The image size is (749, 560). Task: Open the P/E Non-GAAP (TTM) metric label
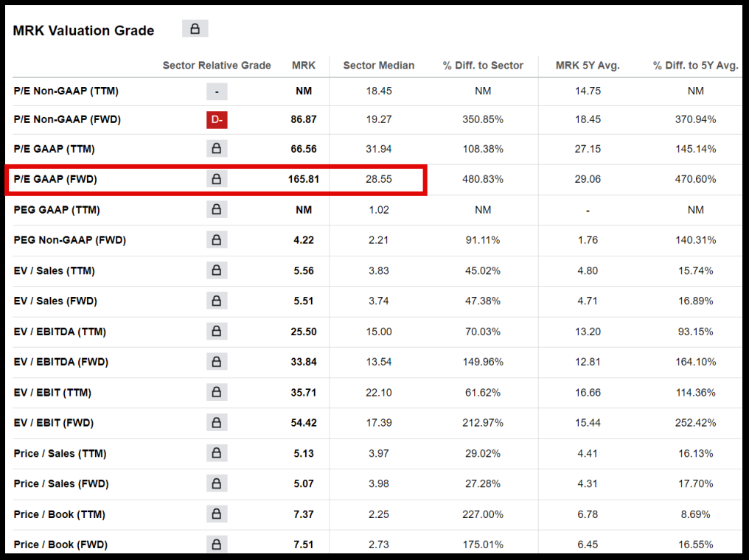pyautogui.click(x=66, y=91)
